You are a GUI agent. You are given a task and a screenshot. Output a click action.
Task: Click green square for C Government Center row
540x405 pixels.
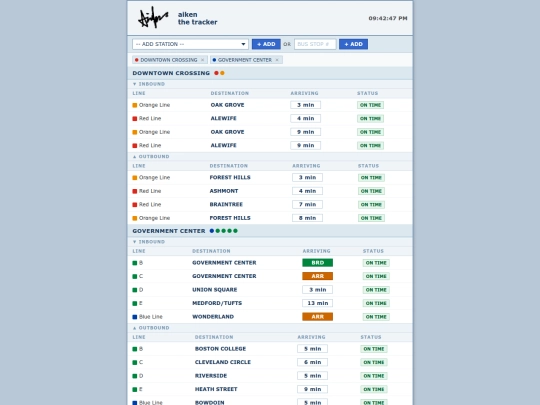(x=135, y=276)
